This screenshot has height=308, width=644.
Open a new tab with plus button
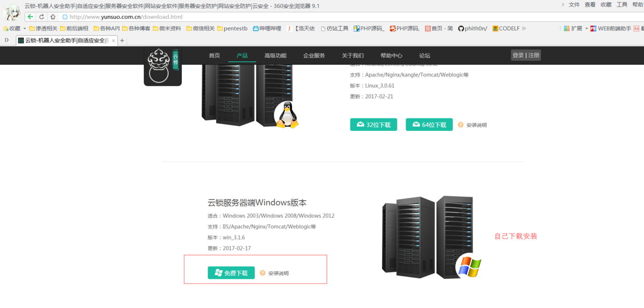point(123,40)
